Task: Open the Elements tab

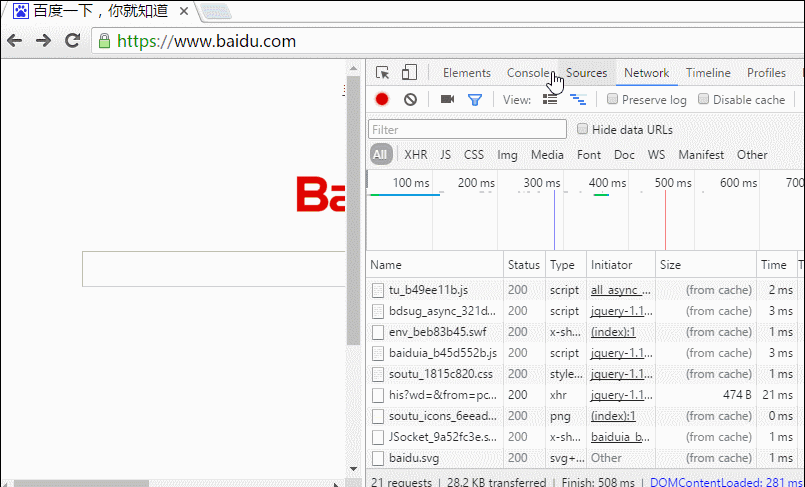Action: click(467, 73)
